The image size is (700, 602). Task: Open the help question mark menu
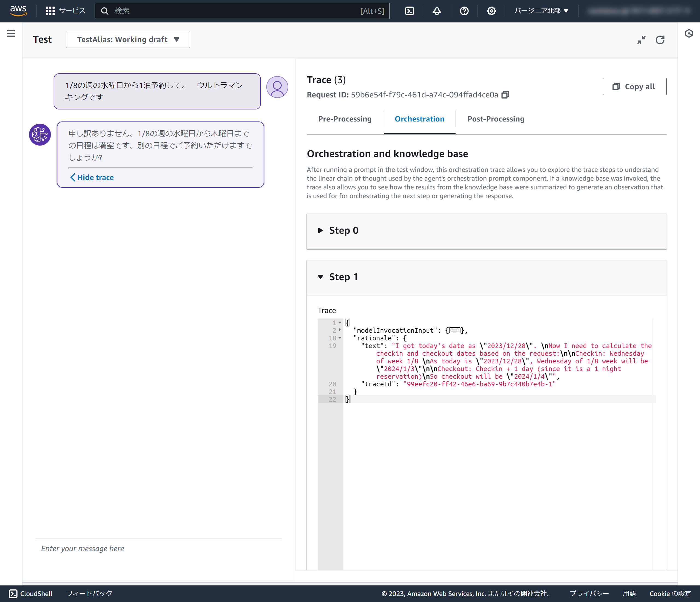click(464, 11)
